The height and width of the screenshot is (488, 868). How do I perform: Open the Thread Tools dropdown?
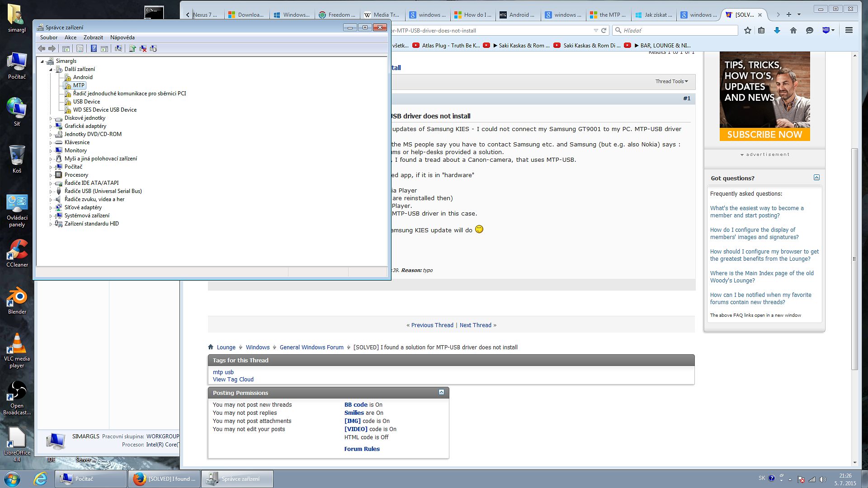[671, 81]
